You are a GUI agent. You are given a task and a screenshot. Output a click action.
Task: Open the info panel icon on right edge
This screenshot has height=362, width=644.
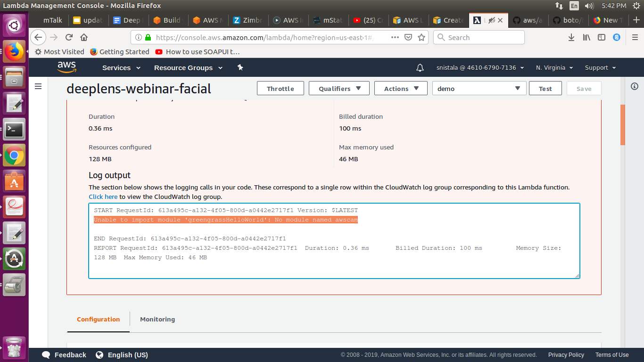coord(635,86)
